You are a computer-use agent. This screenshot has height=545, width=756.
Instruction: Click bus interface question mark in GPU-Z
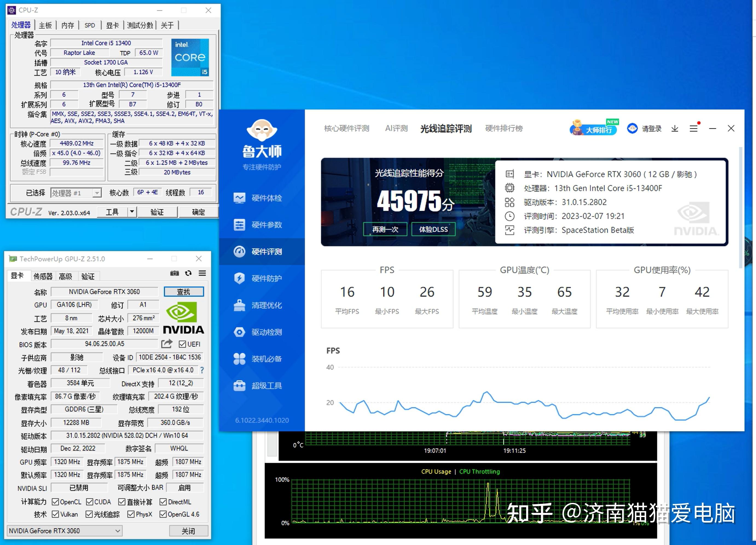(x=202, y=370)
